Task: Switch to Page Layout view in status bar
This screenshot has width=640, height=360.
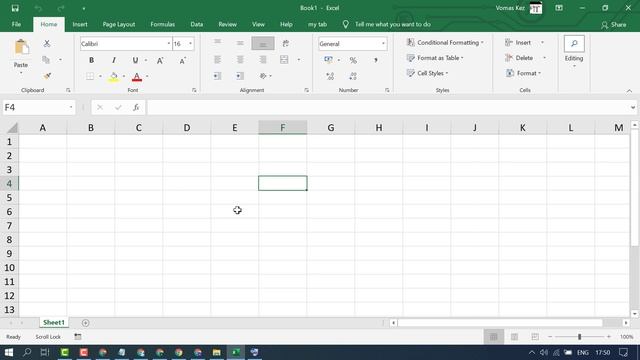Action: click(514, 337)
